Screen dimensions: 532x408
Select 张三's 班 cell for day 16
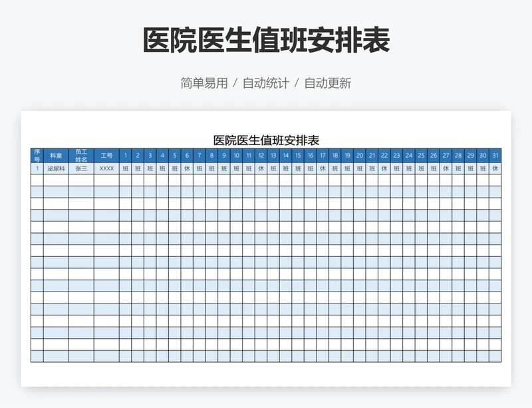(310, 168)
